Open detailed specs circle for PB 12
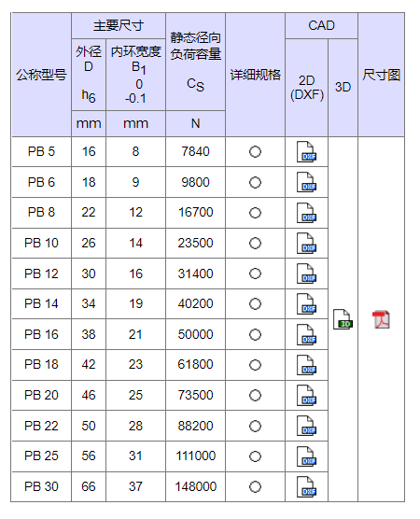 [x=255, y=274]
